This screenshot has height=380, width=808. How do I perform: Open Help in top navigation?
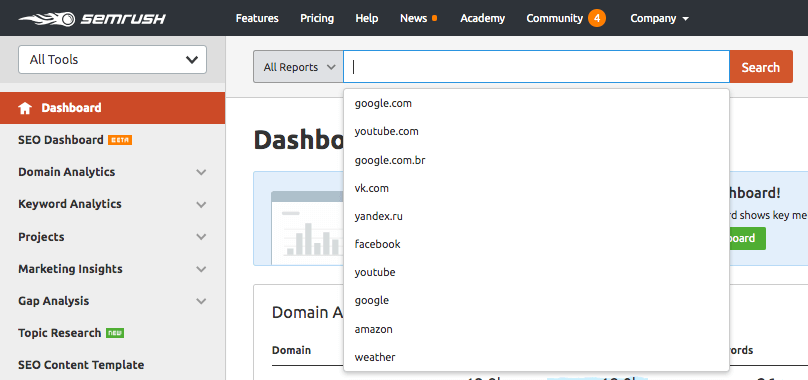pyautogui.click(x=367, y=19)
